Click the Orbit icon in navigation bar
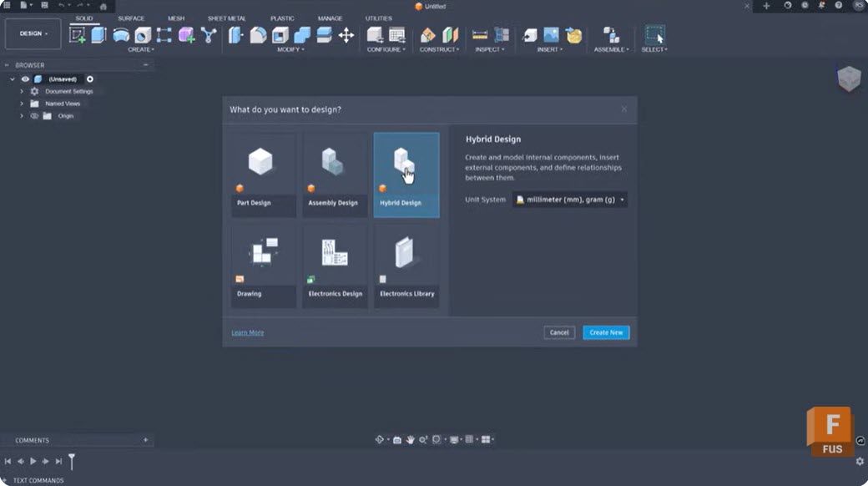Image resolution: width=868 pixels, height=486 pixels. [379, 439]
